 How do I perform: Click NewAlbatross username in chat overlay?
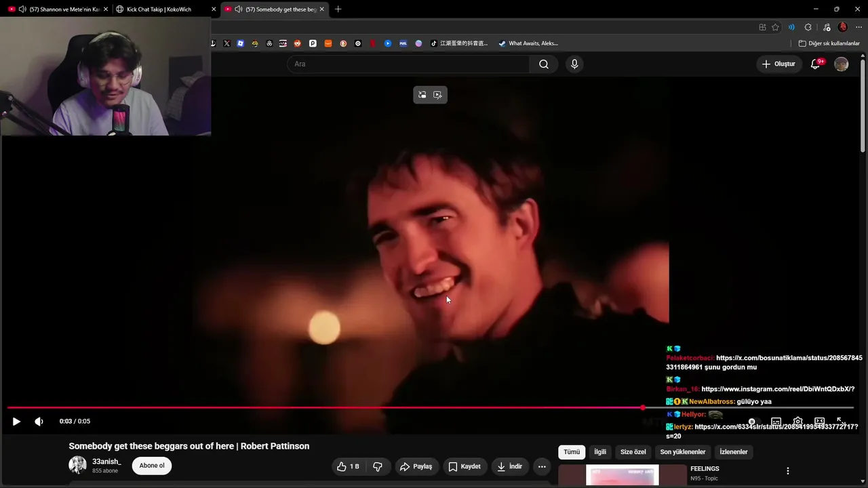coord(712,402)
